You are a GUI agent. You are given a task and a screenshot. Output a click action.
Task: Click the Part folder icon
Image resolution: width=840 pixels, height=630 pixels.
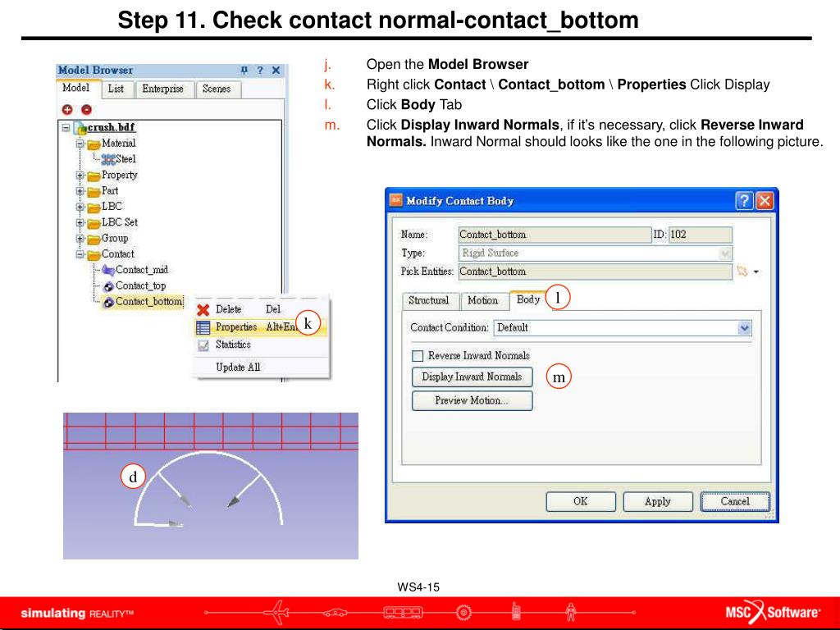click(x=94, y=191)
